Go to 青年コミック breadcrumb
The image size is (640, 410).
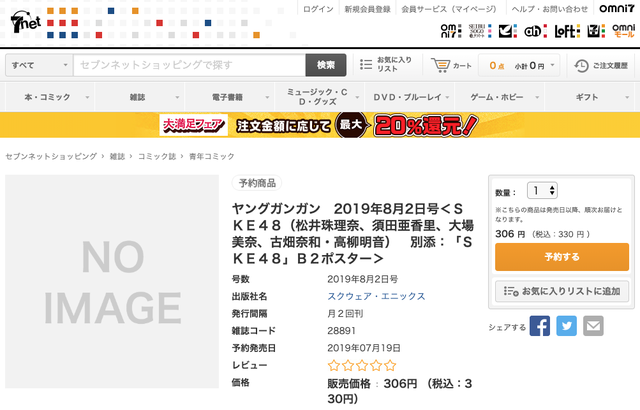tap(211, 156)
